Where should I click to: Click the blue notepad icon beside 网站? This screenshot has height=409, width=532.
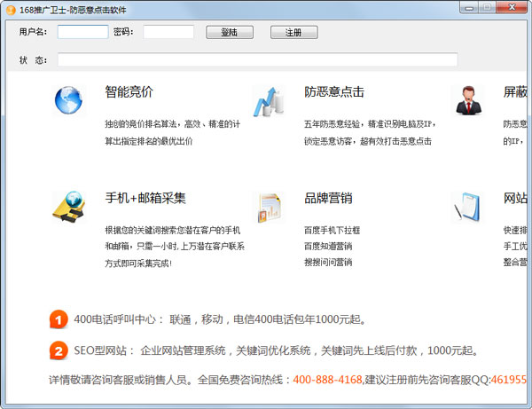point(467,207)
